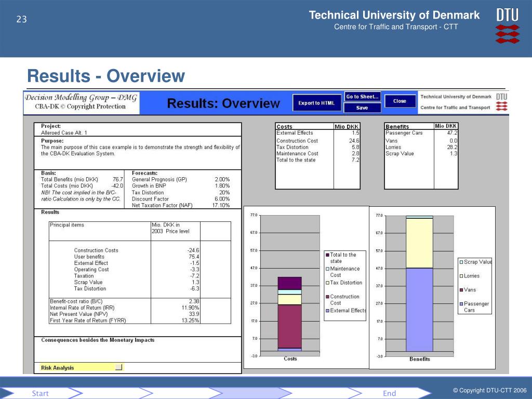Click the pale yellow Lorries segment in Benefits bar
This screenshot has height=399, width=532.
coord(419,243)
